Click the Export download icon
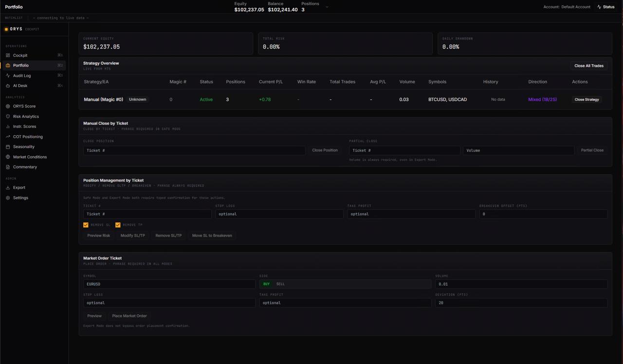The height and width of the screenshot is (364, 623). click(8, 187)
